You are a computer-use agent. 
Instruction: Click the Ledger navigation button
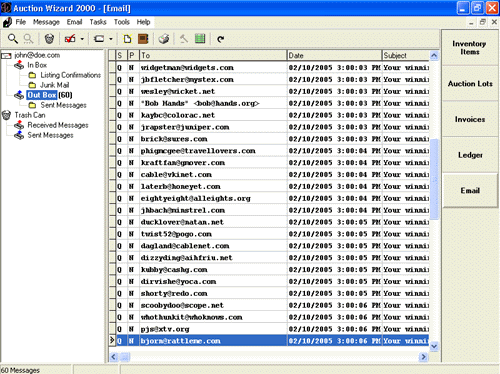(x=470, y=155)
